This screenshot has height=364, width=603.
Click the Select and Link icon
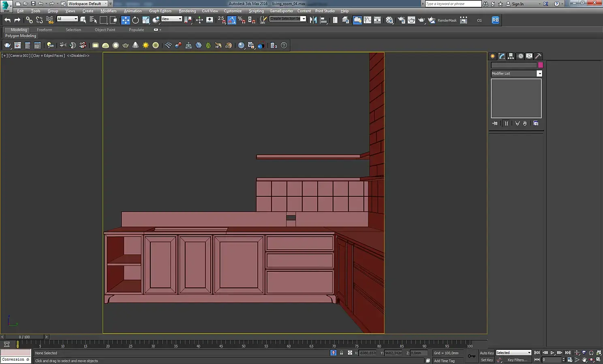click(29, 20)
